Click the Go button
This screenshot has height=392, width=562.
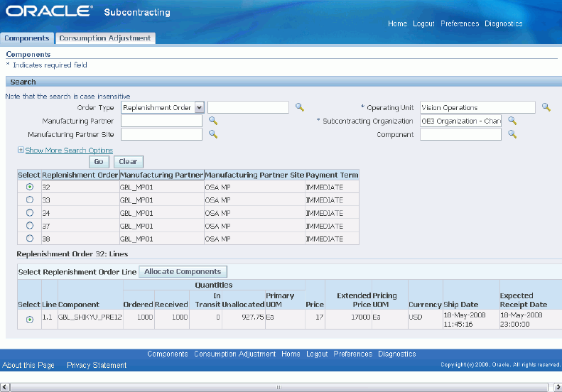(99, 162)
